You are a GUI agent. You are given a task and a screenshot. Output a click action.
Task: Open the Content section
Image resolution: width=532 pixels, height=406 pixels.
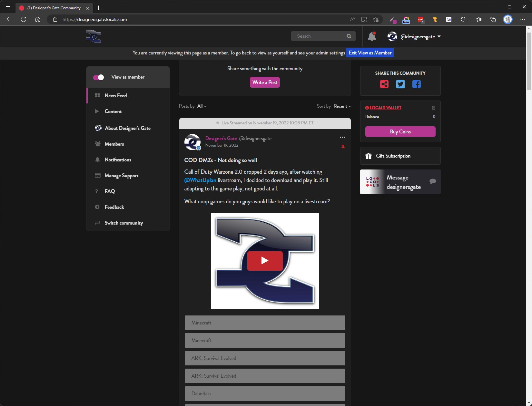[x=128, y=111]
